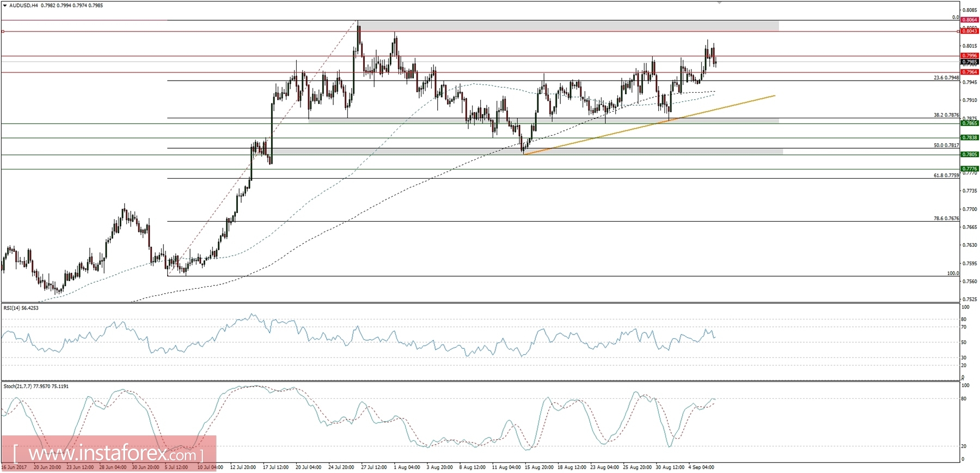980x473 pixels.
Task: Select the Fibonacci 78.6 0.7676 level label
Action: [x=946, y=219]
